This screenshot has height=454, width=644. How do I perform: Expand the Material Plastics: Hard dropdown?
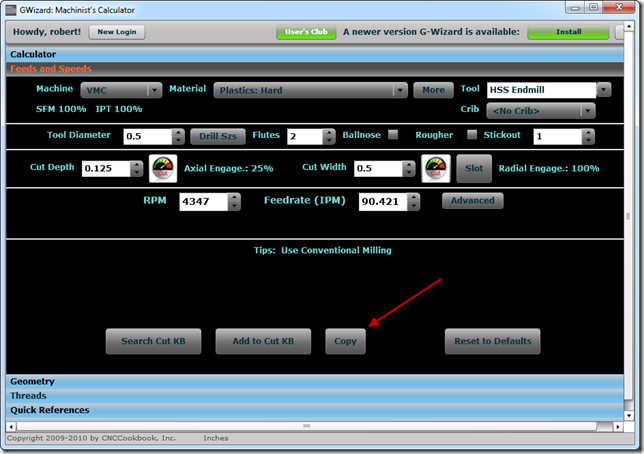(310, 90)
